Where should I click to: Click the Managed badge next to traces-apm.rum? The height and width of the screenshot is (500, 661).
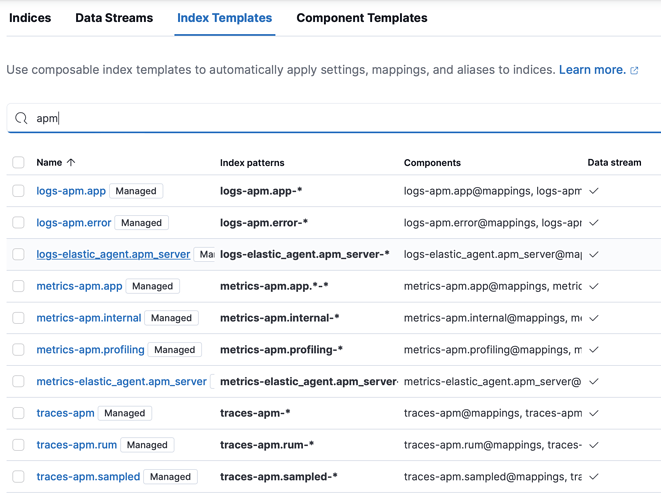pos(147,445)
